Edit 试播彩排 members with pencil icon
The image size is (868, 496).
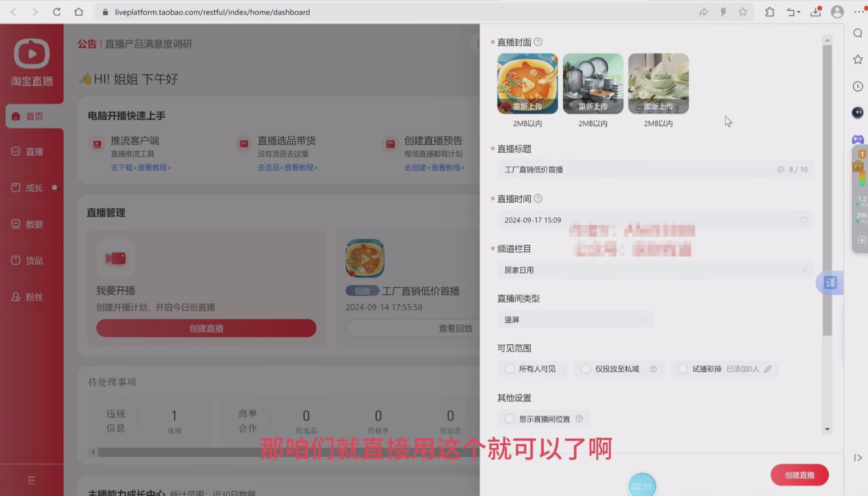(768, 369)
